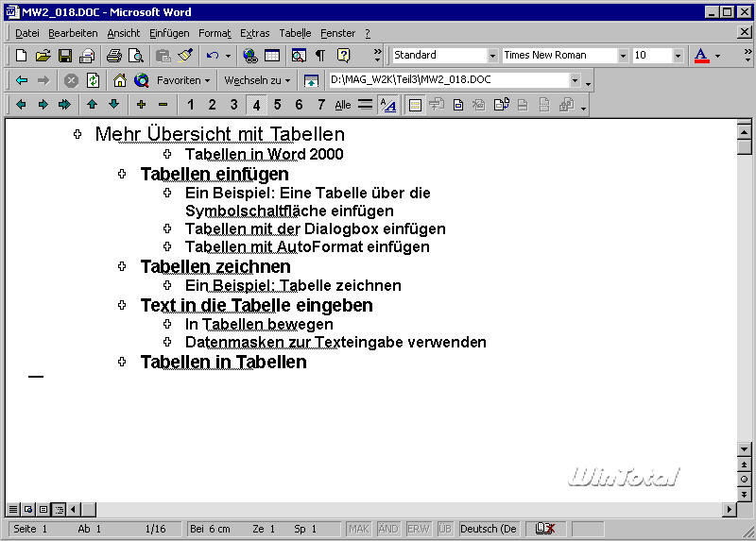Image resolution: width=756 pixels, height=541 pixels.
Task: Toggle the Show Formatting AA button
Action: pyautogui.click(x=387, y=105)
